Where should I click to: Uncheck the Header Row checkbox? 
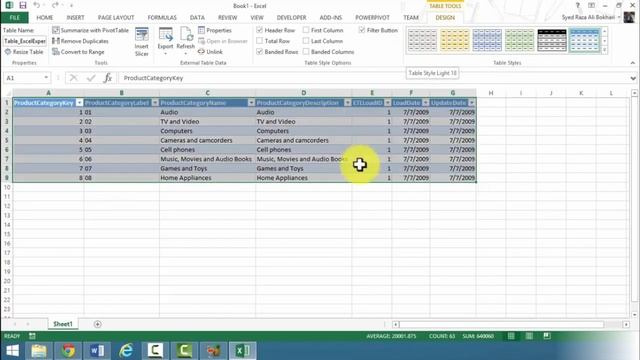[259, 30]
